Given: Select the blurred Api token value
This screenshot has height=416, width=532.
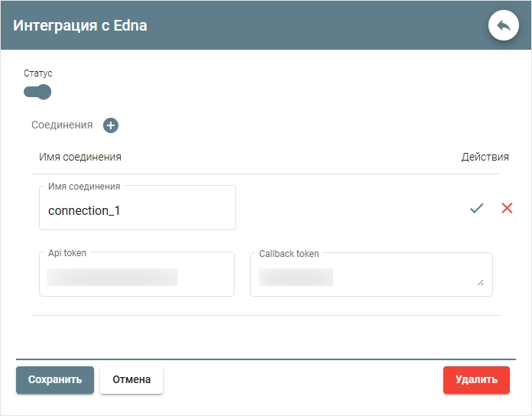Looking at the screenshot, I should click(x=112, y=277).
